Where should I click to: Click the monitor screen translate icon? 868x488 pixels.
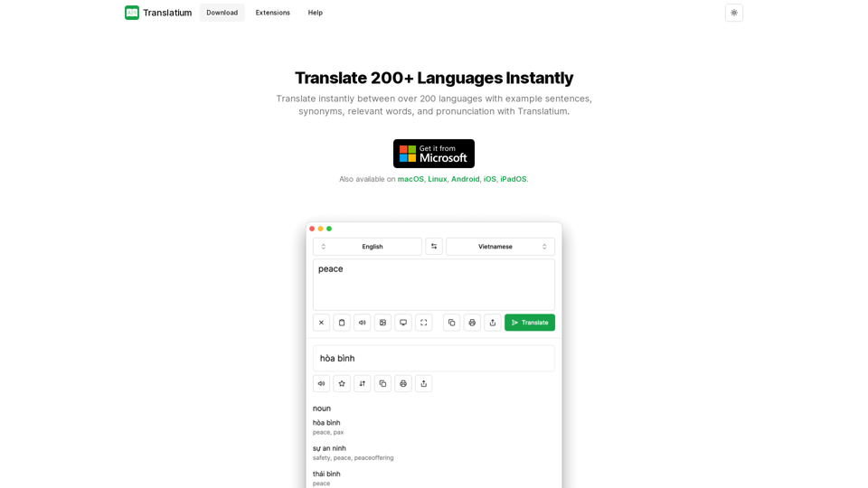[x=403, y=323]
